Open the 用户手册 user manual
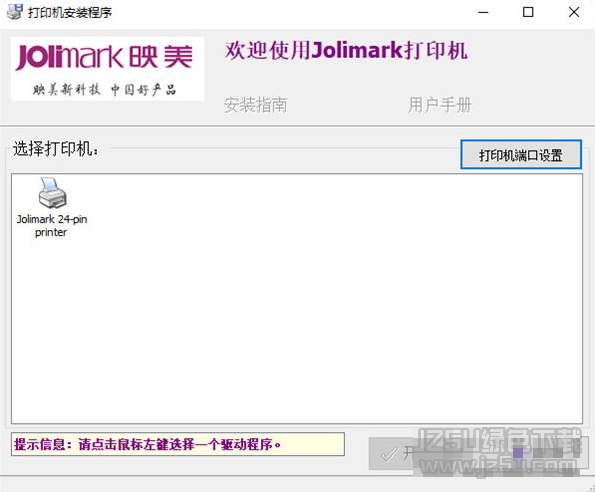 pyautogui.click(x=439, y=105)
